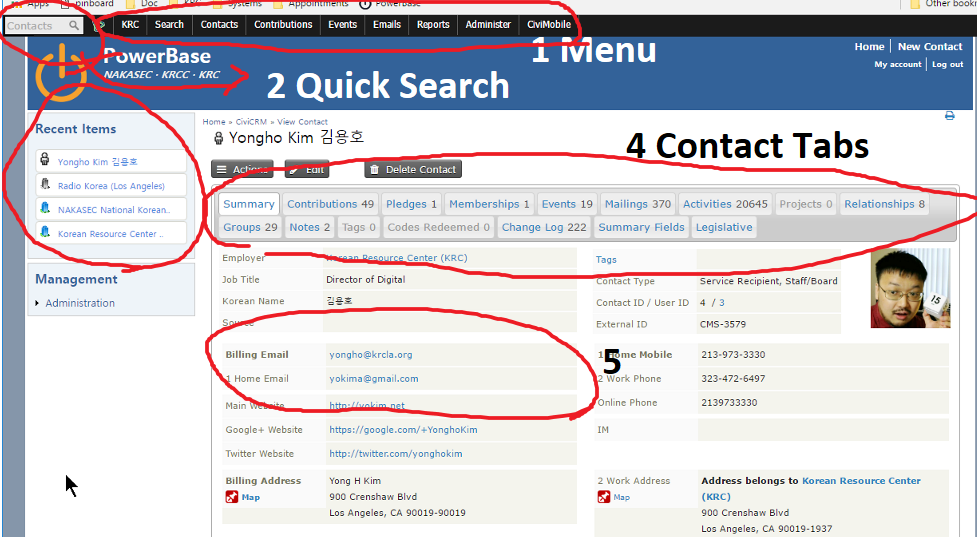Click the CiviCRM breadcrumb link

pos(250,122)
